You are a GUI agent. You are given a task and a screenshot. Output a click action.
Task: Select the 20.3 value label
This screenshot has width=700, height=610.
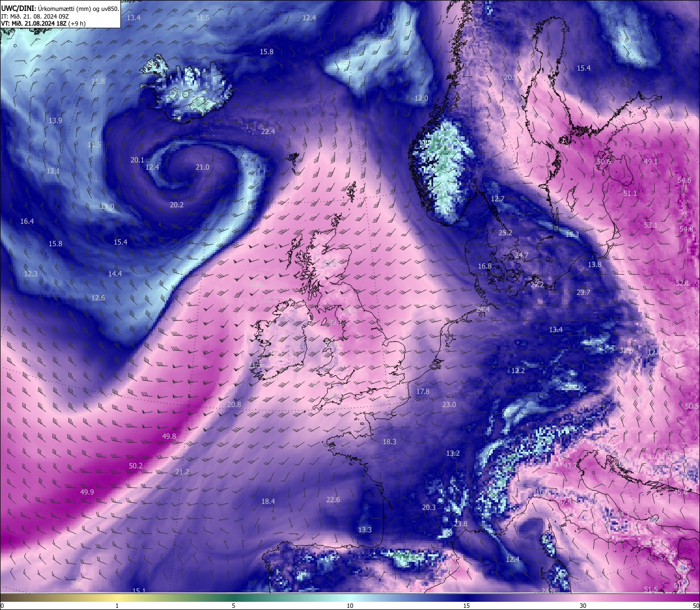429,507
